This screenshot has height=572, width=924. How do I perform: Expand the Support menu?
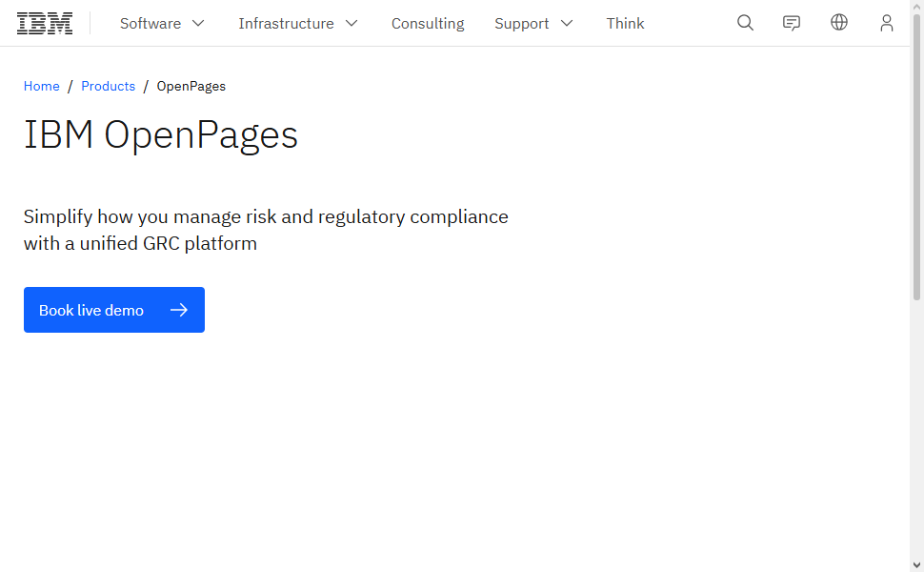[533, 23]
